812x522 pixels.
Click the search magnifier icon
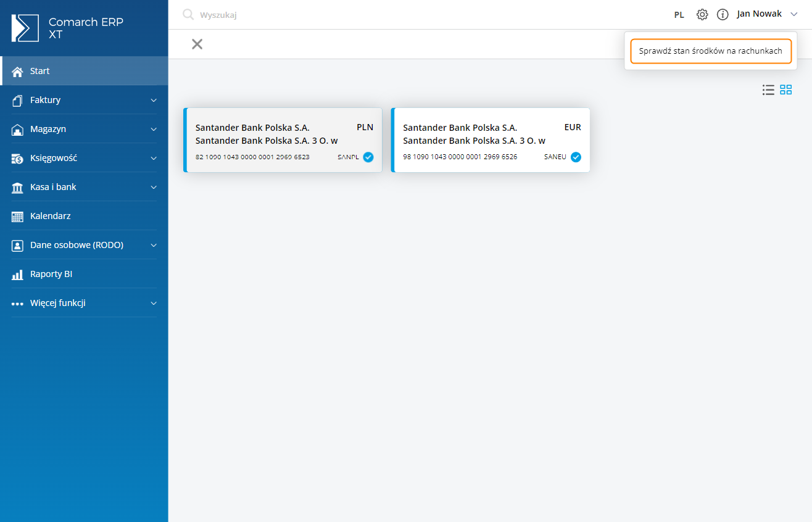(x=188, y=15)
